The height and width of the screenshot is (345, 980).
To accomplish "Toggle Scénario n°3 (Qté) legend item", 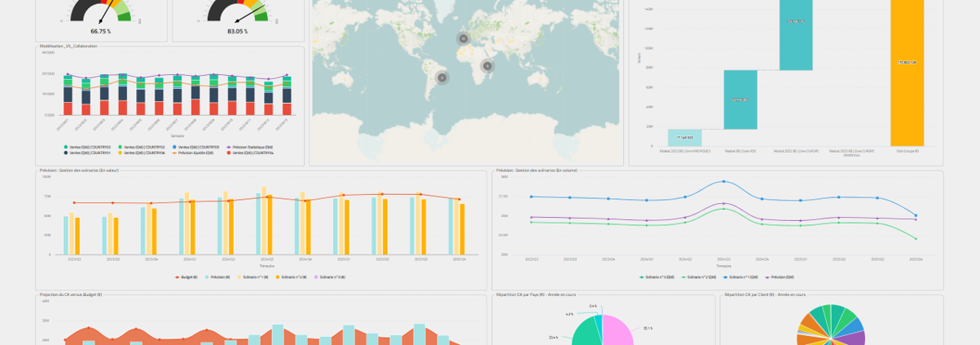I will tap(657, 277).
